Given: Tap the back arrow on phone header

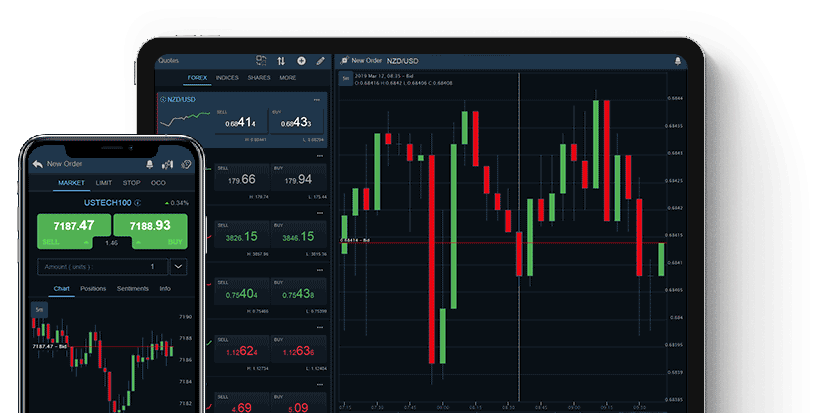Looking at the screenshot, I should [x=38, y=163].
